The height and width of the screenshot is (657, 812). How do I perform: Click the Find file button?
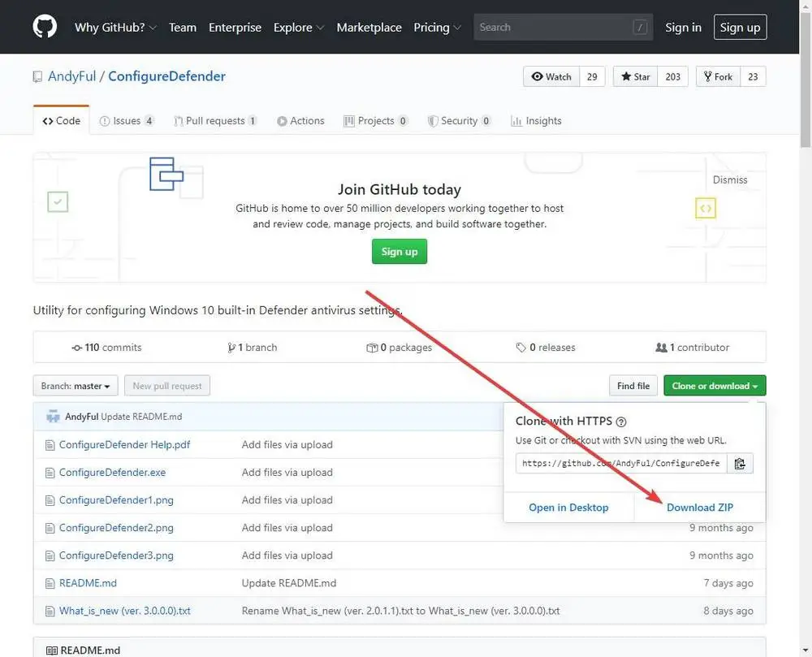[633, 386]
